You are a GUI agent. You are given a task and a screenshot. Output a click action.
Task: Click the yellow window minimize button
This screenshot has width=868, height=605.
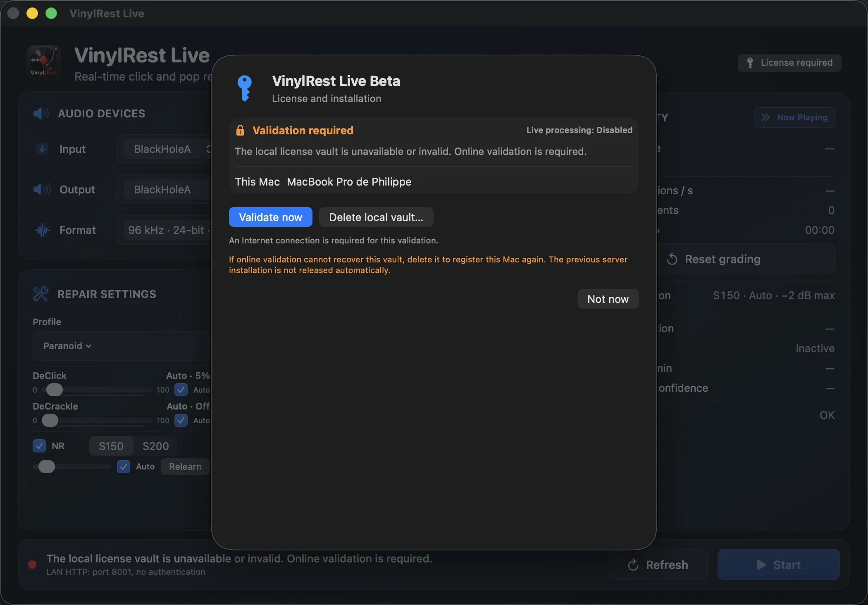32,13
